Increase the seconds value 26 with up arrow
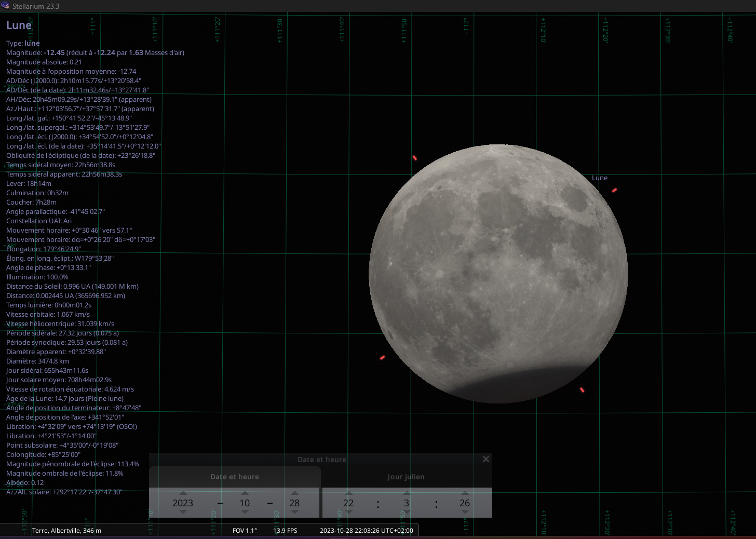The image size is (756, 539). pos(465,493)
